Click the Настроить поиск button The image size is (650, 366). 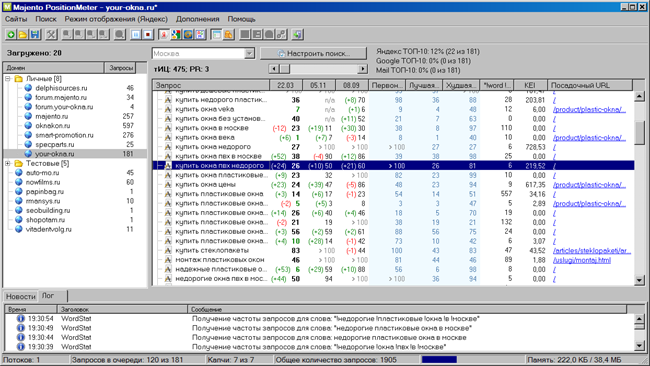(313, 53)
